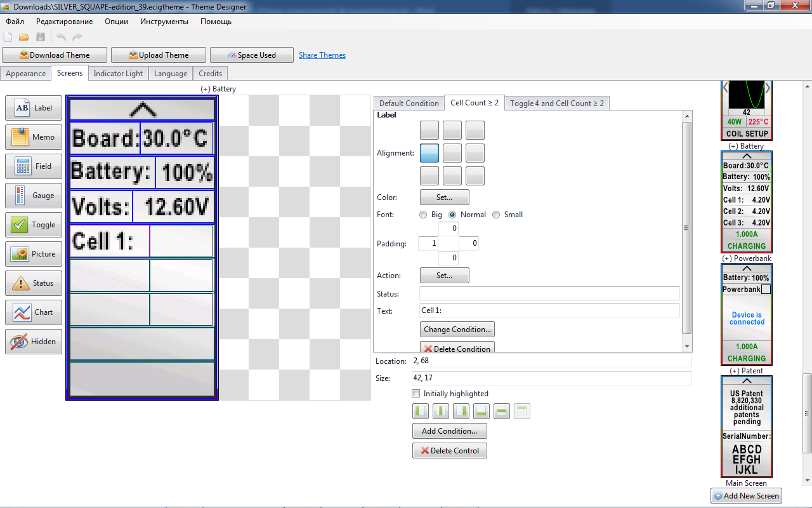Screen dimensions: 812x508
Task: Select the top-right alignment box
Action: (475, 130)
